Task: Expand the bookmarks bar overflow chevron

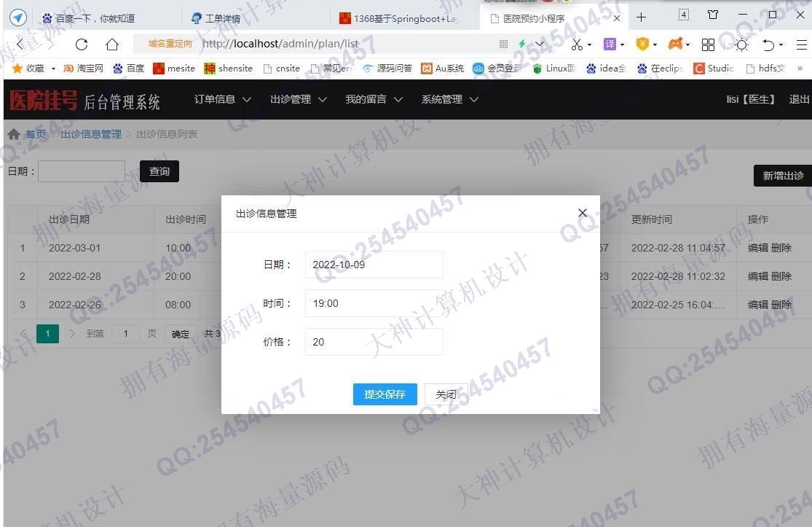Action: tap(800, 68)
